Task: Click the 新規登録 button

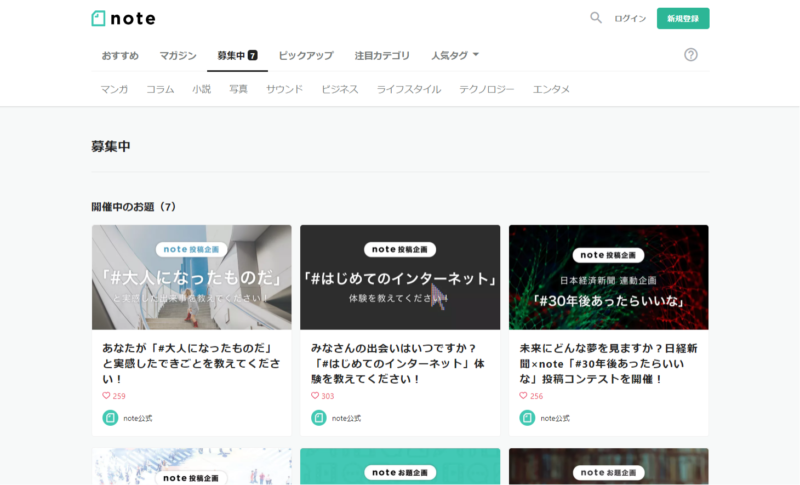Action: pos(683,18)
